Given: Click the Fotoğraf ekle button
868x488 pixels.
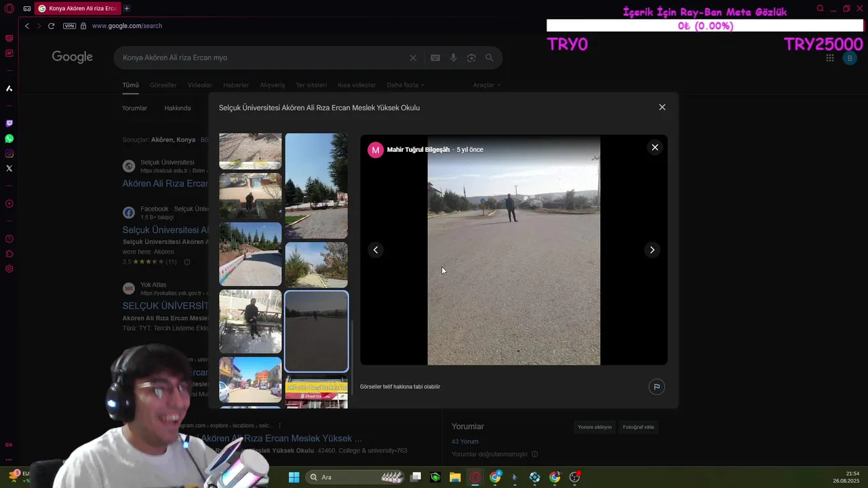Looking at the screenshot, I should pos(639,427).
